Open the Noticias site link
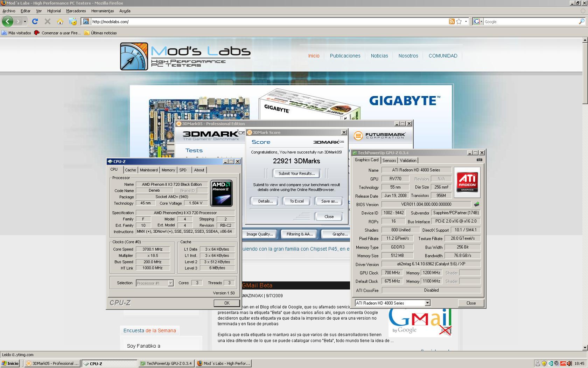This screenshot has width=588, height=368. (379, 56)
